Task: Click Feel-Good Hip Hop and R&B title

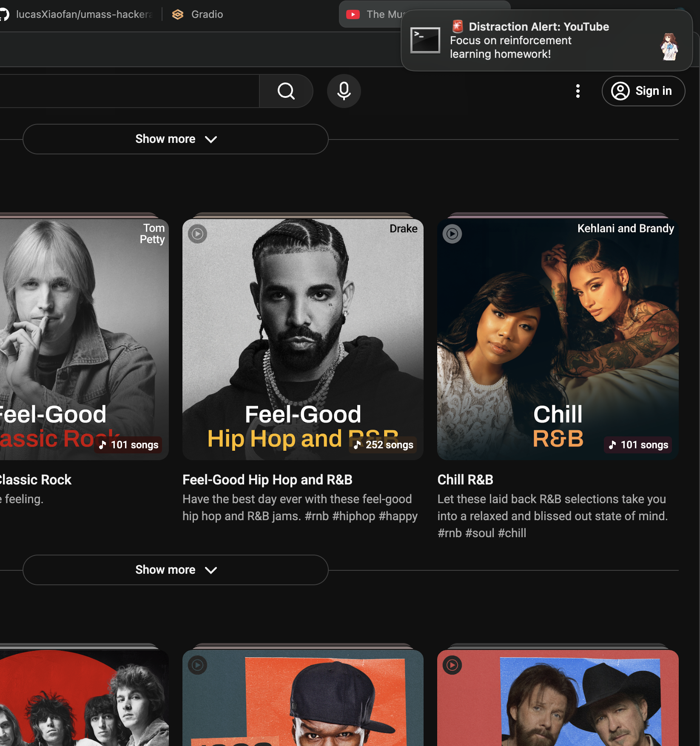Action: pyautogui.click(x=267, y=480)
